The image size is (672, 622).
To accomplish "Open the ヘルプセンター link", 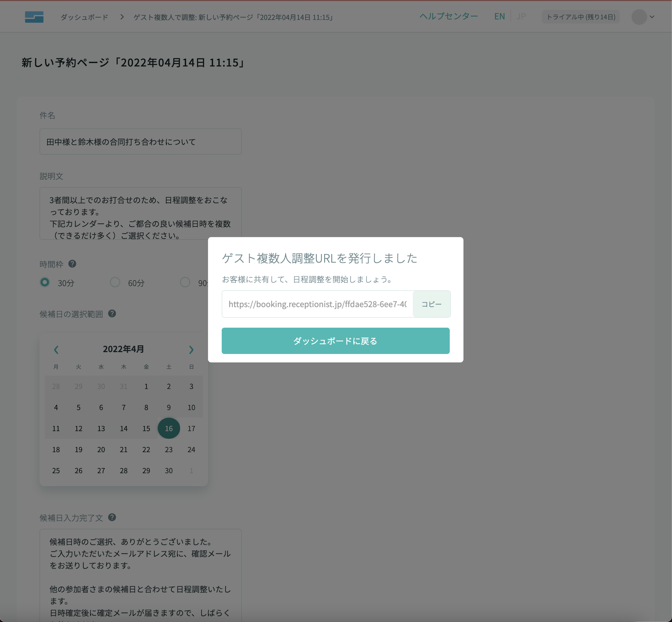I will click(449, 16).
